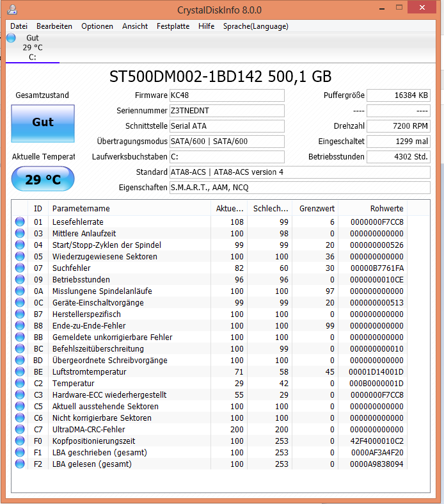
Task: Click status orb for LBA geschrieben (gesamt)
Action: (x=20, y=453)
